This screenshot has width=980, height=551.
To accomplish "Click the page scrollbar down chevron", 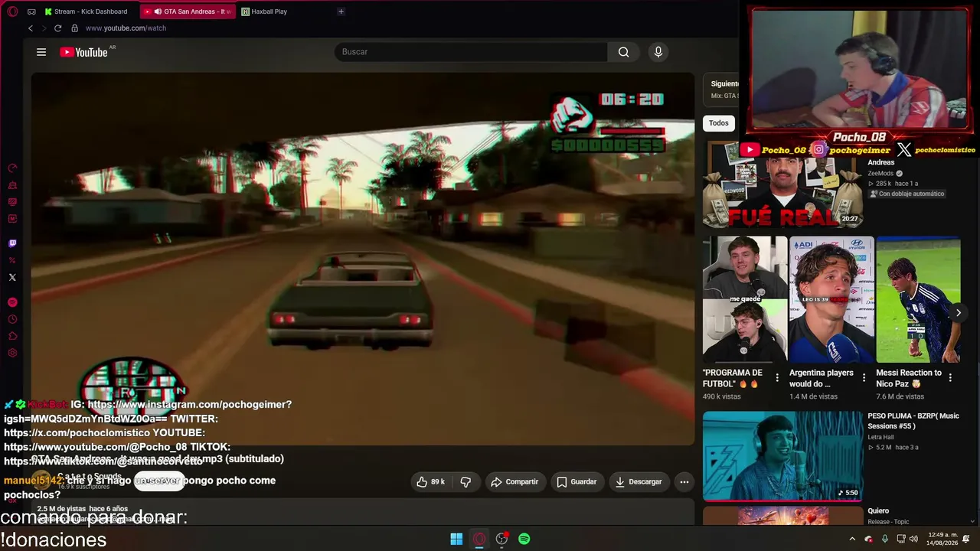I will [x=973, y=522].
